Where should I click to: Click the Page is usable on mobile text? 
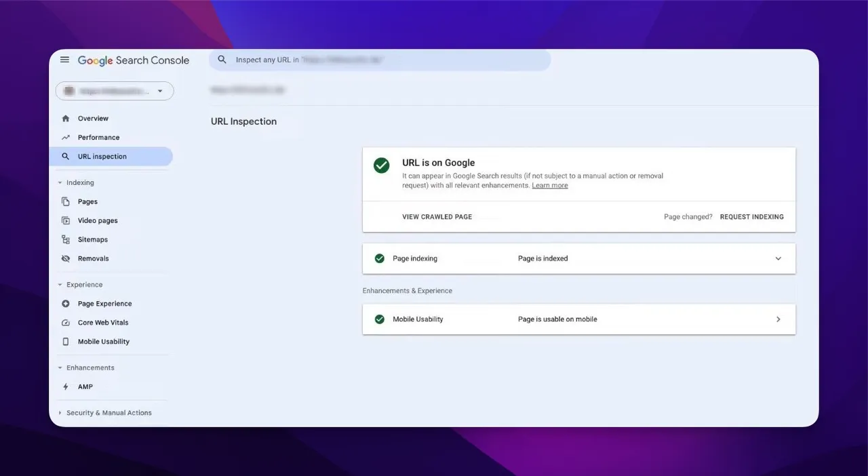(557, 319)
